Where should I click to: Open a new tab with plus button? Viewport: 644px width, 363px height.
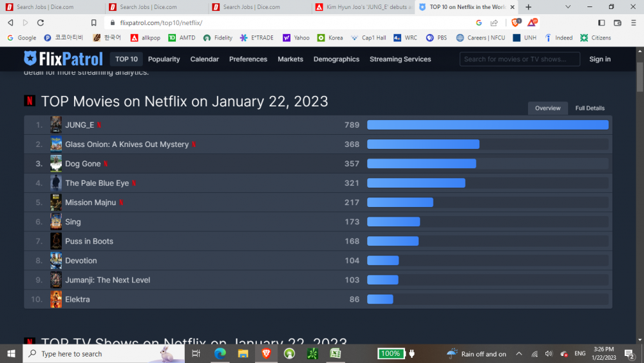click(x=528, y=7)
